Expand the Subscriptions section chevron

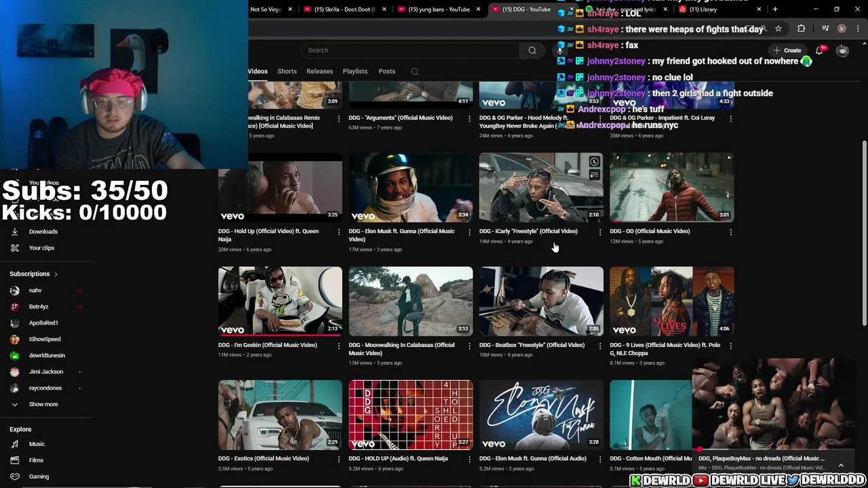click(x=56, y=274)
